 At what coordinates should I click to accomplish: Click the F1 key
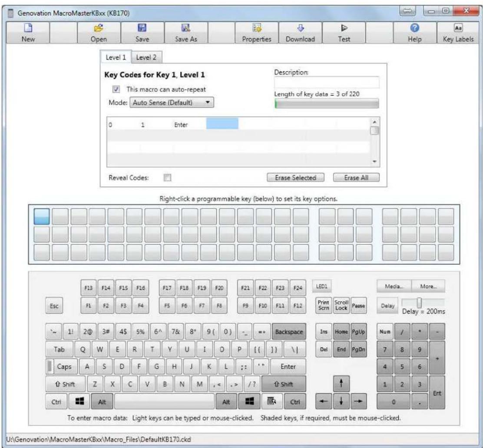[x=89, y=305]
